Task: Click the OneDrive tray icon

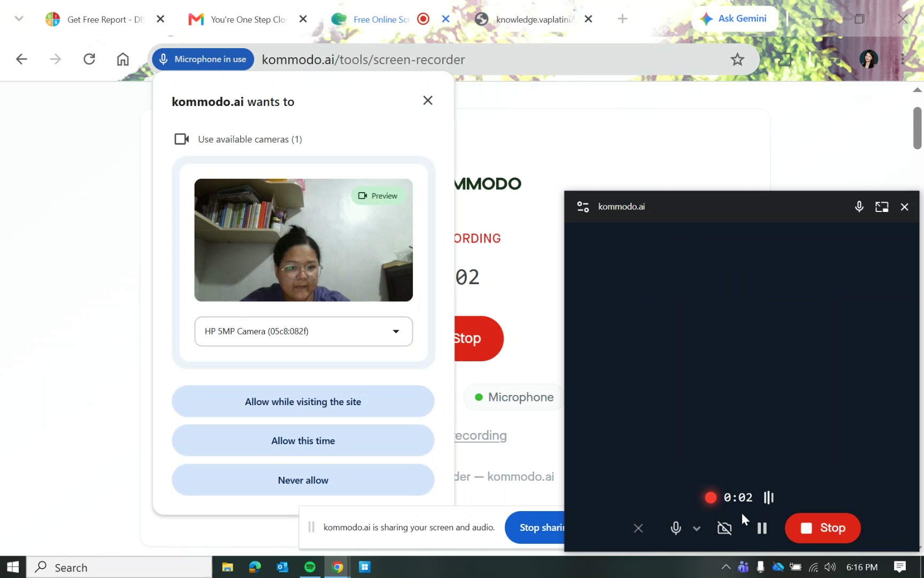Action: pyautogui.click(x=778, y=567)
